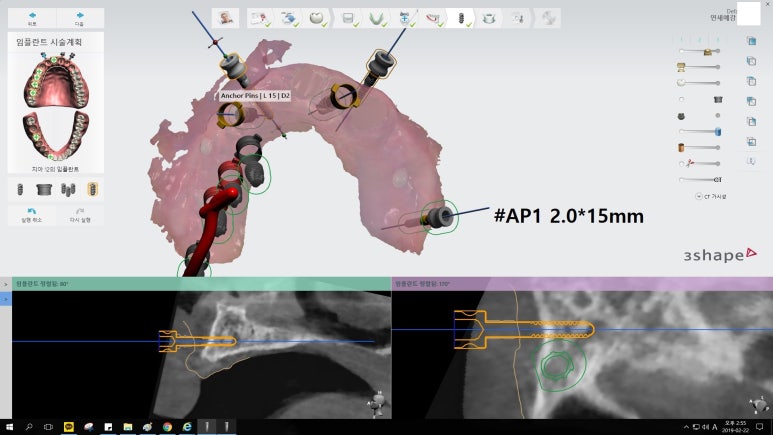The height and width of the screenshot is (435, 773).
Task: Open the jaw arch workflow step
Action: pyautogui.click(x=378, y=18)
